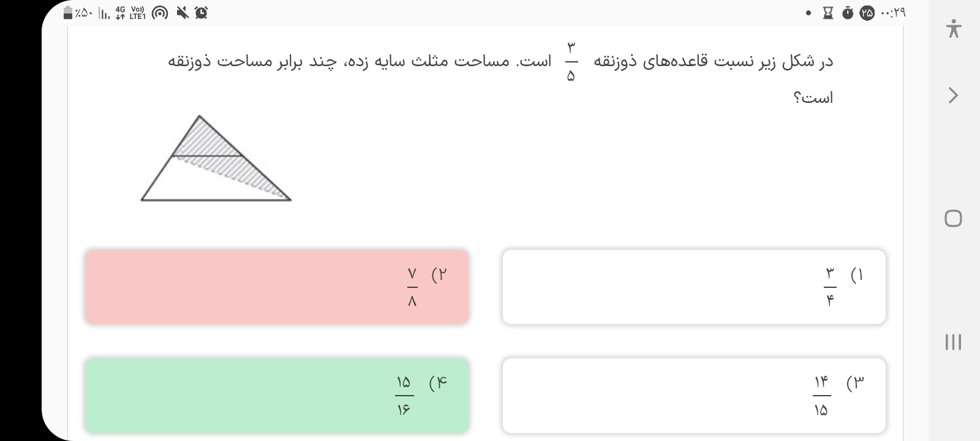Tap the Android home button
Image resolution: width=980 pixels, height=441 pixels.
[x=953, y=219]
